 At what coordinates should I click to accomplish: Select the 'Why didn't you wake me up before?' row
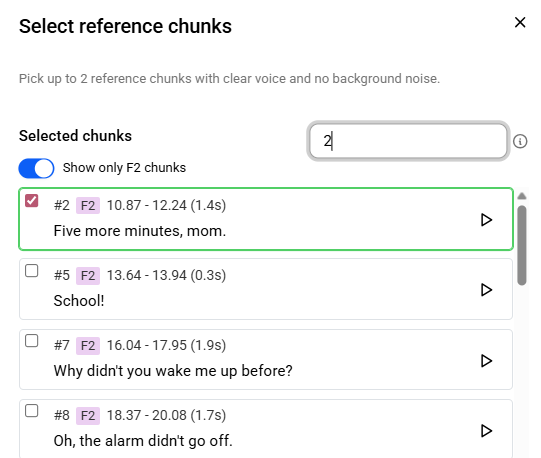tap(266, 360)
